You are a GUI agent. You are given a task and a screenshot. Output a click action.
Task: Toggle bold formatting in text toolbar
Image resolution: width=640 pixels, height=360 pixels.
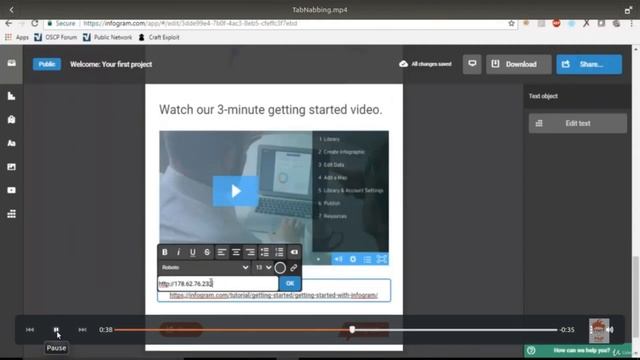pos(164,252)
